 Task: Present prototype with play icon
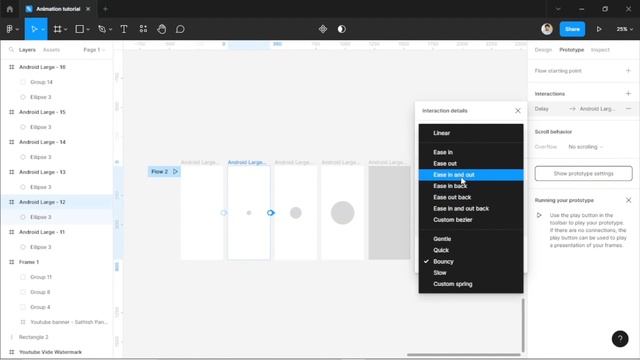[599, 29]
